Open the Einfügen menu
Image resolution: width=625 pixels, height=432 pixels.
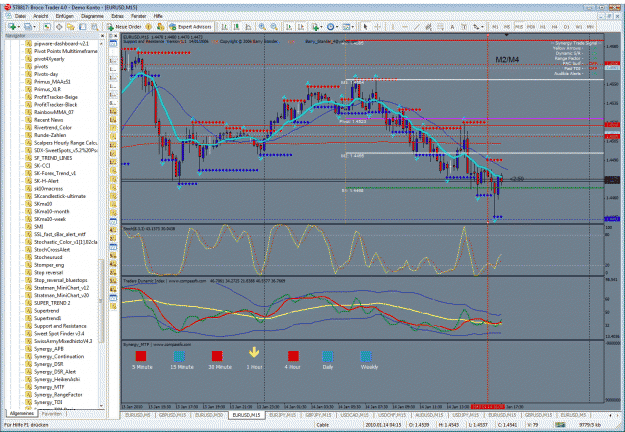click(x=65, y=16)
